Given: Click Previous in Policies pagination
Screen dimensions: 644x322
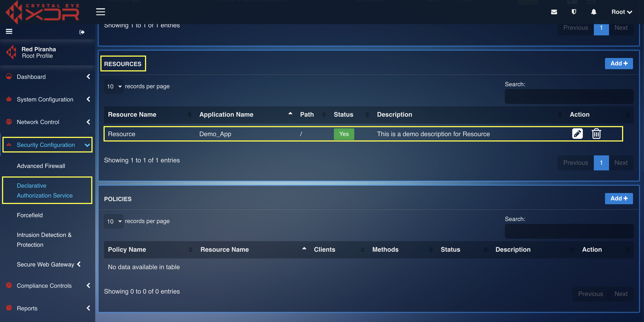Looking at the screenshot, I should (590, 294).
